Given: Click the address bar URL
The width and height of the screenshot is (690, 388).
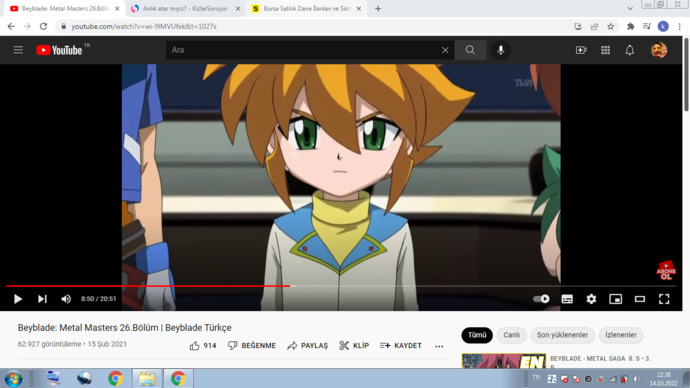Looking at the screenshot, I should coord(144,26).
